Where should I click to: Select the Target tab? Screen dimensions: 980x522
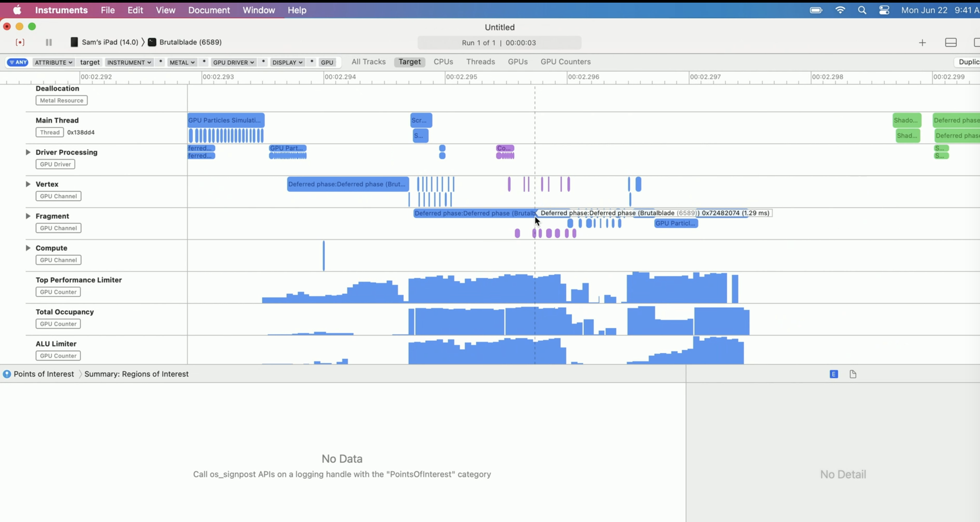pos(409,62)
